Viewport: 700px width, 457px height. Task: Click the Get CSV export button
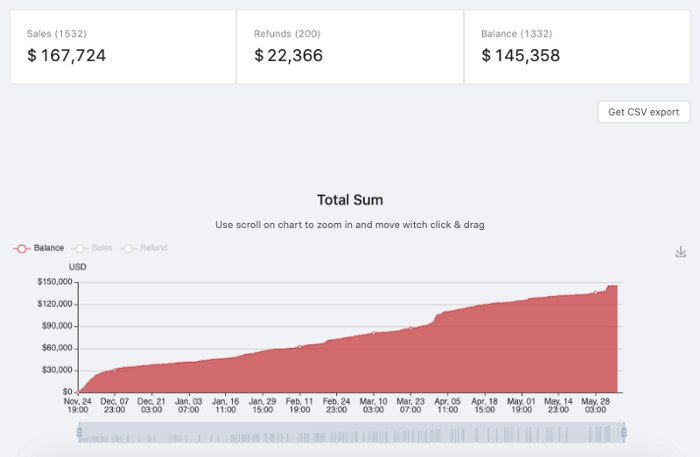[643, 112]
